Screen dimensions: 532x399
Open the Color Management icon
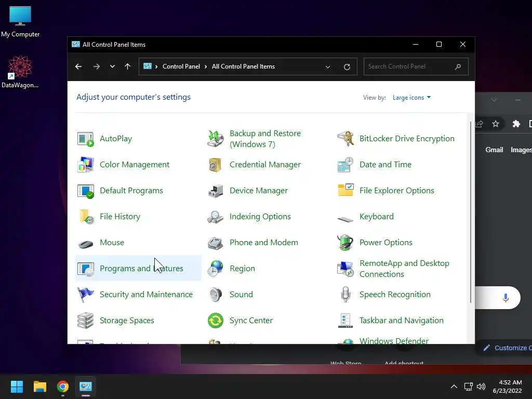86,165
